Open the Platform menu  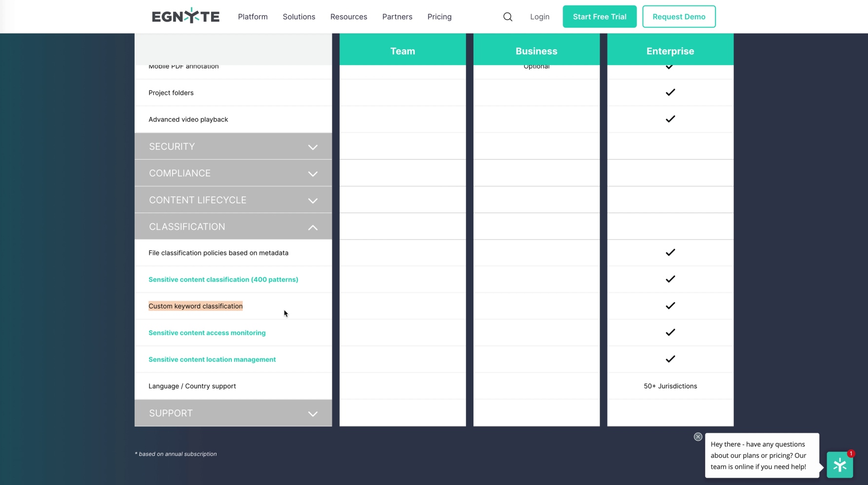pyautogui.click(x=253, y=17)
